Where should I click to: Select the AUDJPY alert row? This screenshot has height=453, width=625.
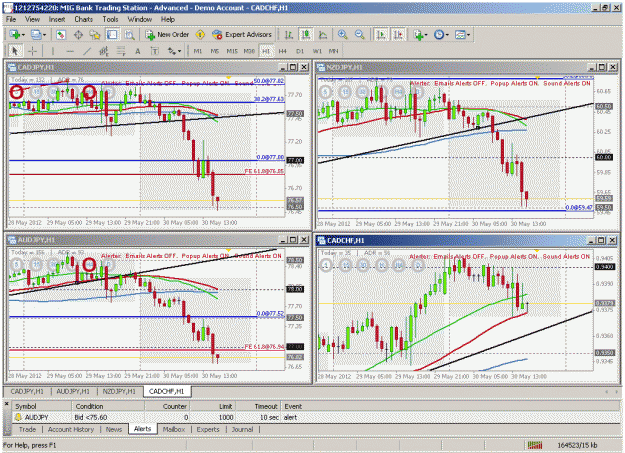pos(316,418)
